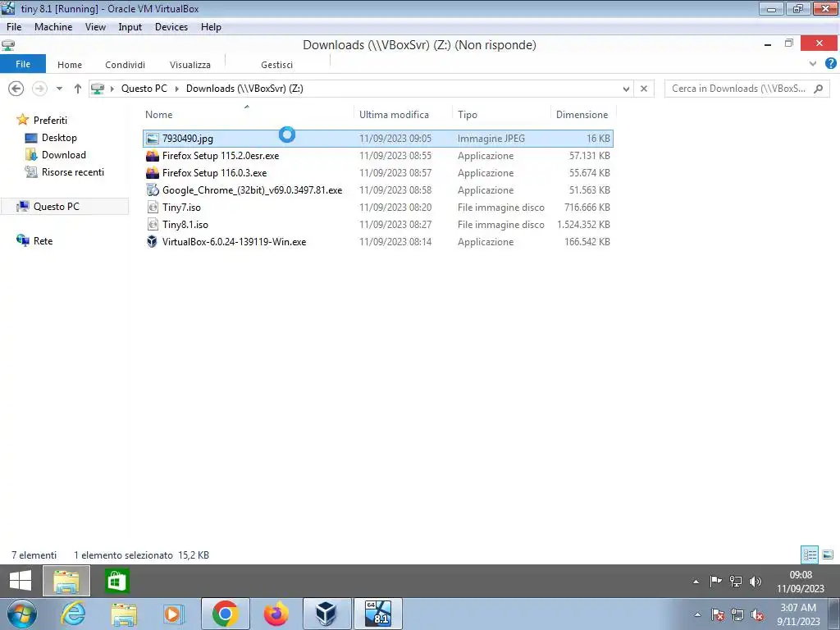
Task: Show hidden icons in host tray
Action: (x=697, y=615)
